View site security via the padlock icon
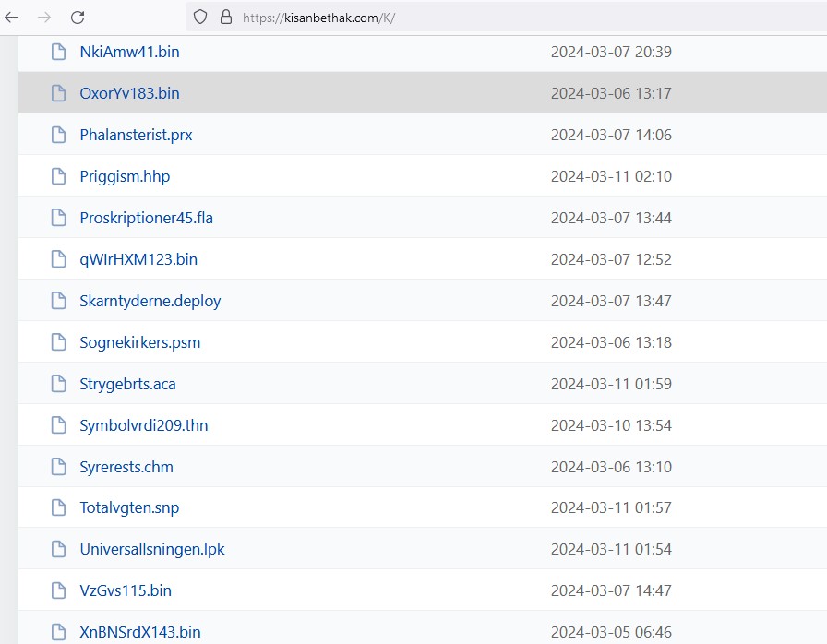The height and width of the screenshot is (644, 827). click(x=226, y=17)
